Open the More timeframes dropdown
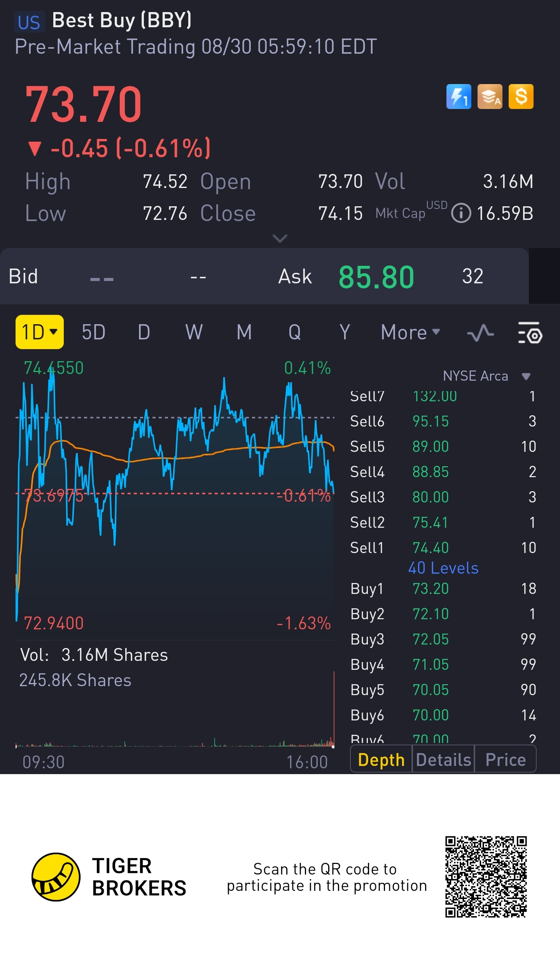This screenshot has height=980, width=560. 410,332
